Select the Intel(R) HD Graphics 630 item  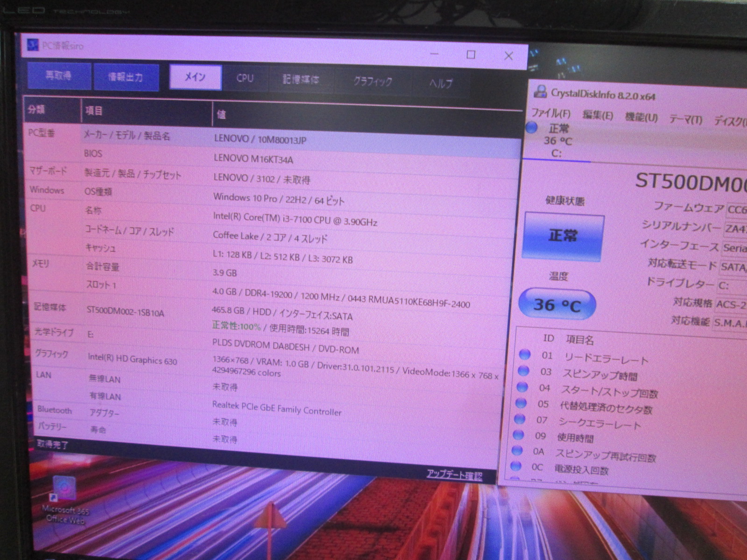133,359
